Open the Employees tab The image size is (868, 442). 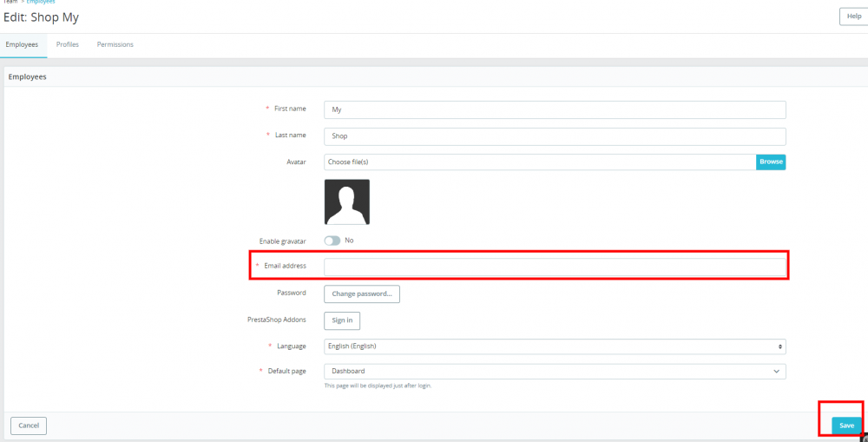click(23, 45)
